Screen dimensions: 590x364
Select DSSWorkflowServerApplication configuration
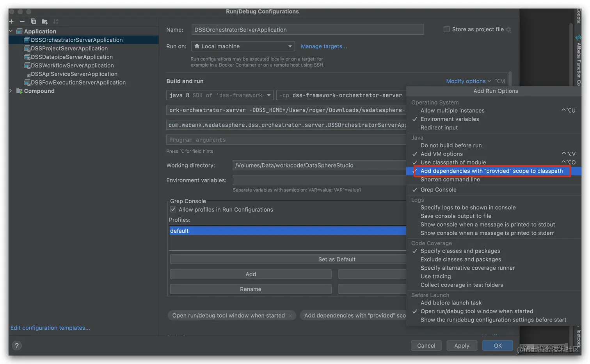coord(72,65)
